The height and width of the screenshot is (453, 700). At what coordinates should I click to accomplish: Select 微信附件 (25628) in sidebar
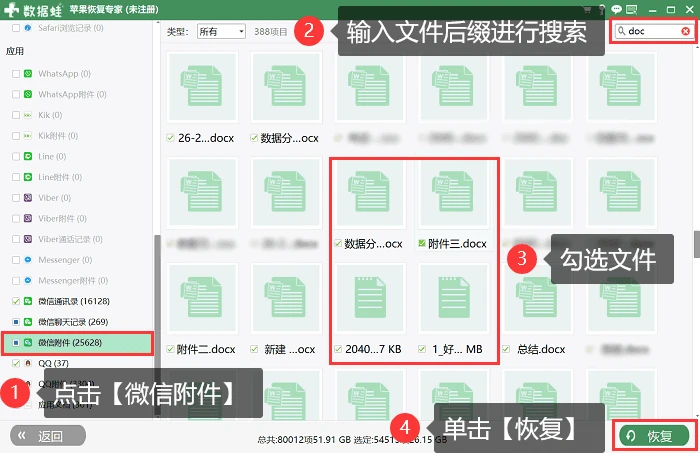[x=77, y=343]
